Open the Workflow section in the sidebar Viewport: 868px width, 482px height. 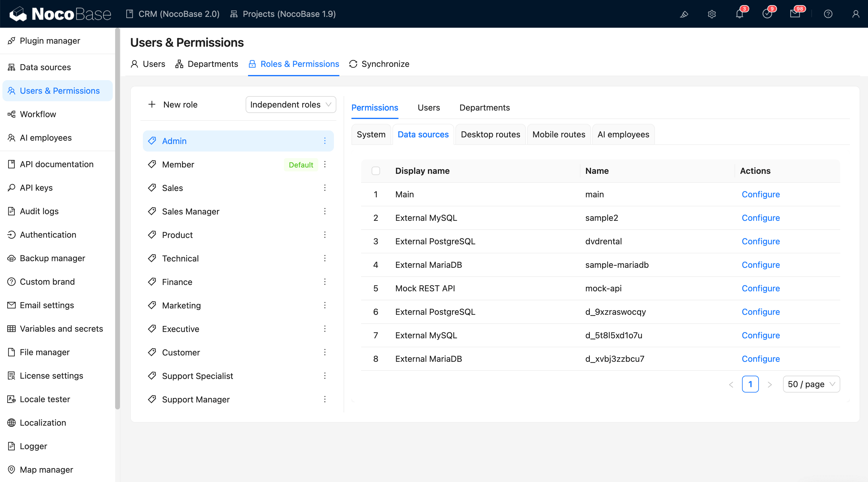[x=38, y=114]
